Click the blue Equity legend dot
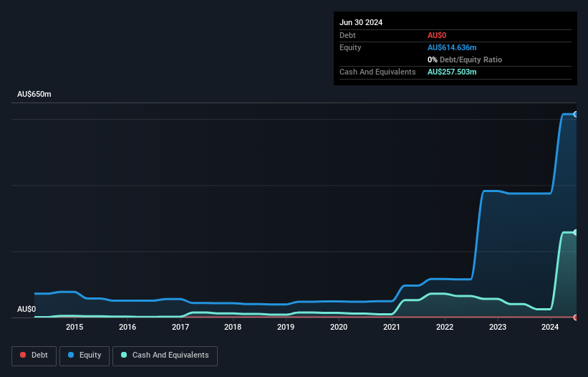588x377 pixels. [x=69, y=355]
